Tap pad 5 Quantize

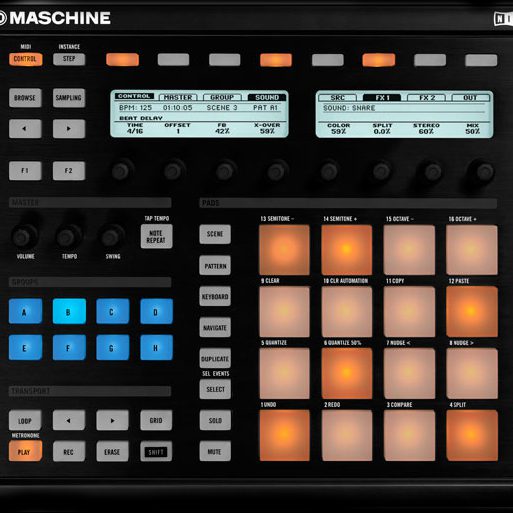[x=284, y=373]
